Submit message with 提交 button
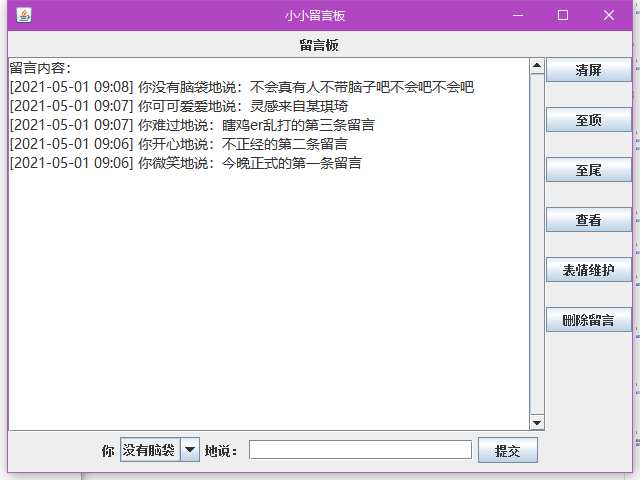 (508, 451)
